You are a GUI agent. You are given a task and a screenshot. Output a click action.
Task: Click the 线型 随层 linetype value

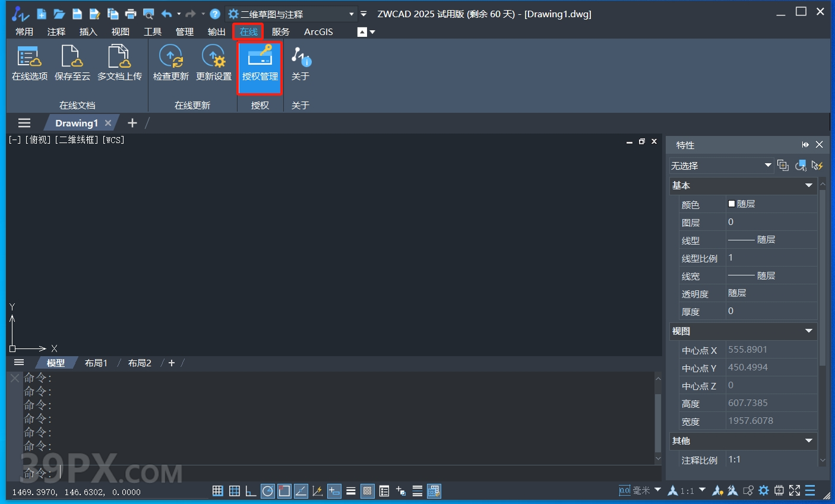click(x=771, y=240)
